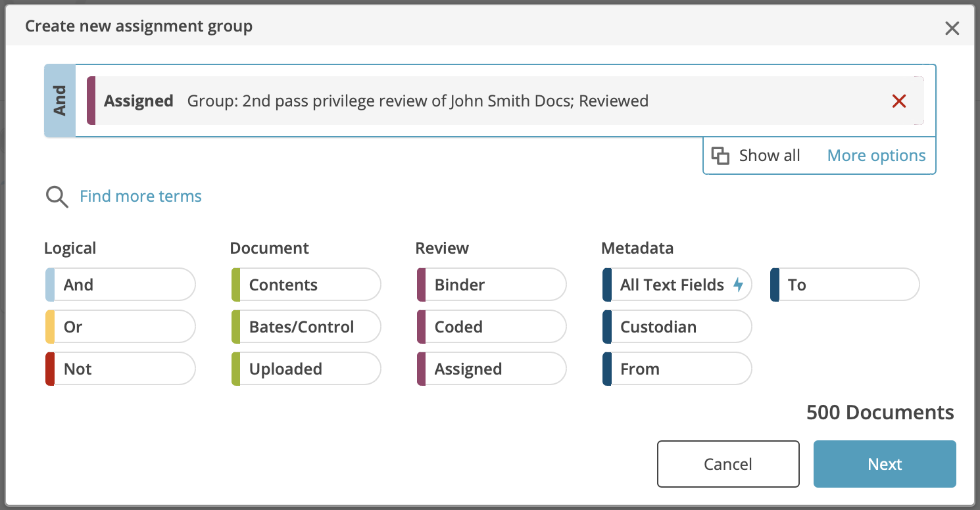This screenshot has height=510, width=980.
Task: Add the Bates/Control term
Action: [305, 326]
